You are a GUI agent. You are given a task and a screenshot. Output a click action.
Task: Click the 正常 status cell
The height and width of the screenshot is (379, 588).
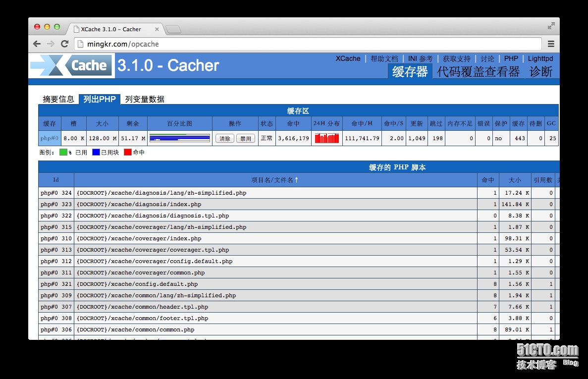tap(267, 138)
